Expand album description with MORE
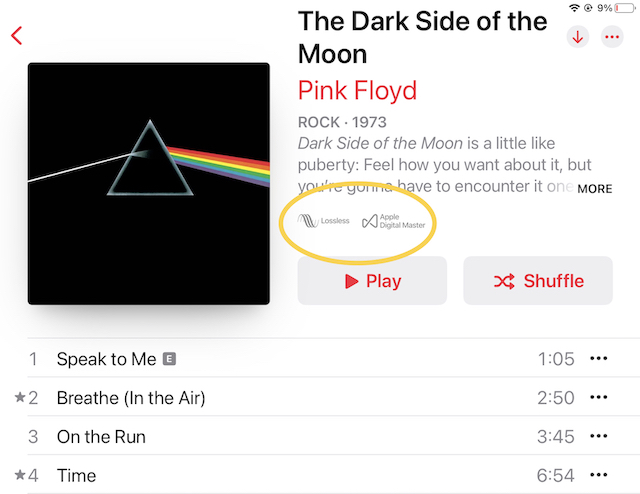640x494 pixels. pos(594,188)
